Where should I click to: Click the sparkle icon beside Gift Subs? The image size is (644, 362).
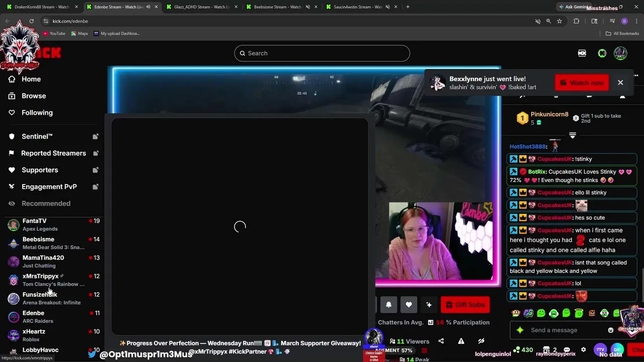coord(429,305)
